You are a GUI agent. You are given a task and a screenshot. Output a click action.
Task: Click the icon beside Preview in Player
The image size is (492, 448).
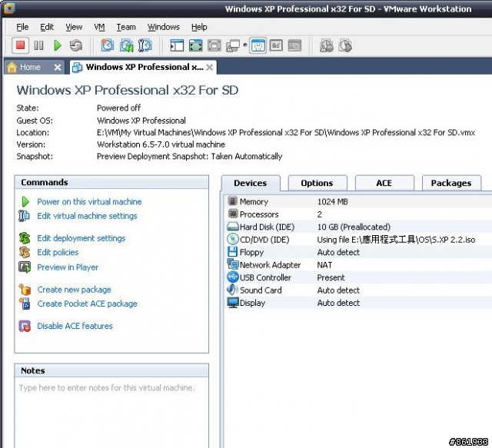(25, 267)
